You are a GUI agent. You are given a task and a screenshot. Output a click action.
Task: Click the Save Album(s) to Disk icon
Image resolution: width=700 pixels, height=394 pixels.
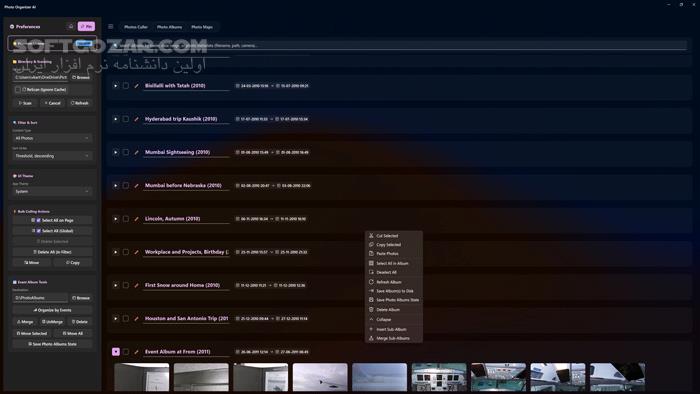pyautogui.click(x=371, y=291)
